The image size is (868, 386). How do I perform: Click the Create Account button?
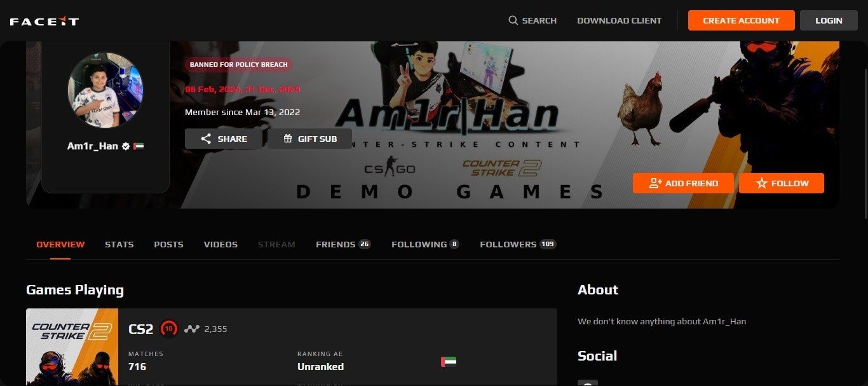click(x=741, y=20)
